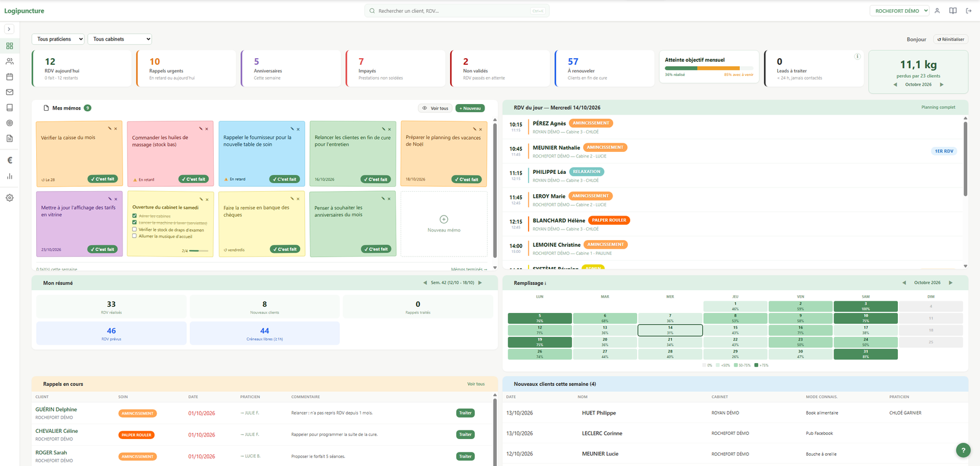This screenshot has height=466, width=980.
Task: Check 'Allumer la musique d'accueil' checkbox
Action: 135,236
